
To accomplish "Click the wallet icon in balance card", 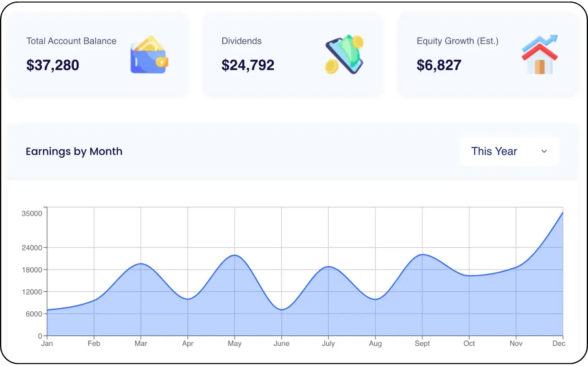I will point(149,55).
